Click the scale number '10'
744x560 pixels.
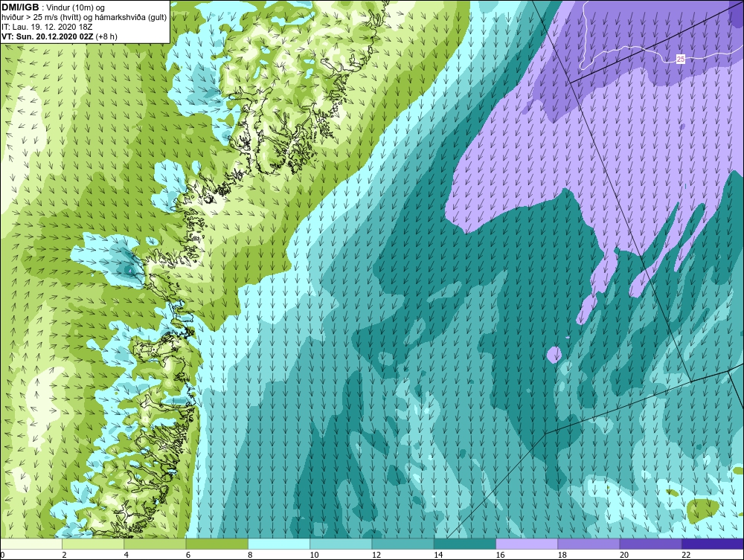(x=314, y=555)
